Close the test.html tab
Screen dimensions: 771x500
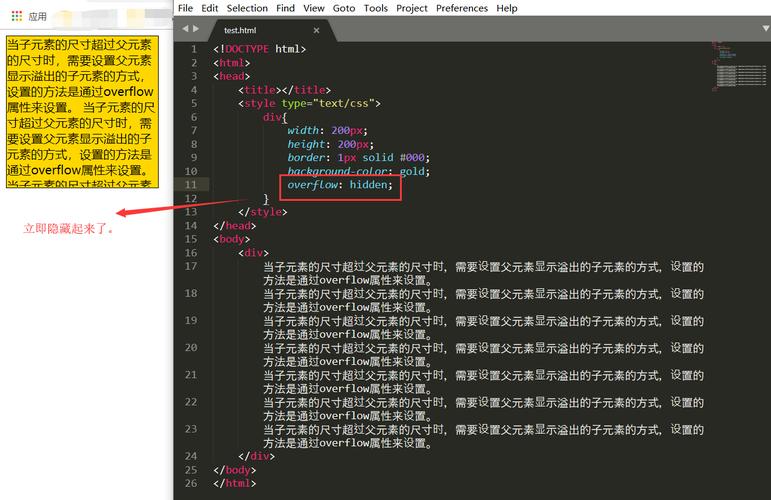(x=316, y=30)
